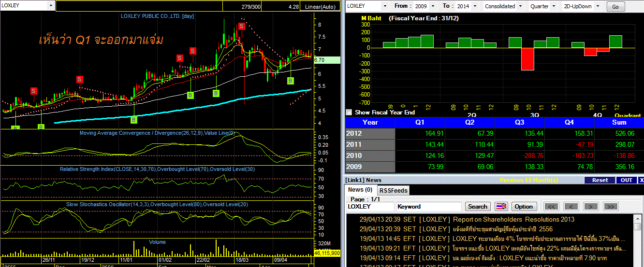The height and width of the screenshot is (267, 644).
Task: Click the Volume panel title
Action: pyautogui.click(x=157, y=242)
